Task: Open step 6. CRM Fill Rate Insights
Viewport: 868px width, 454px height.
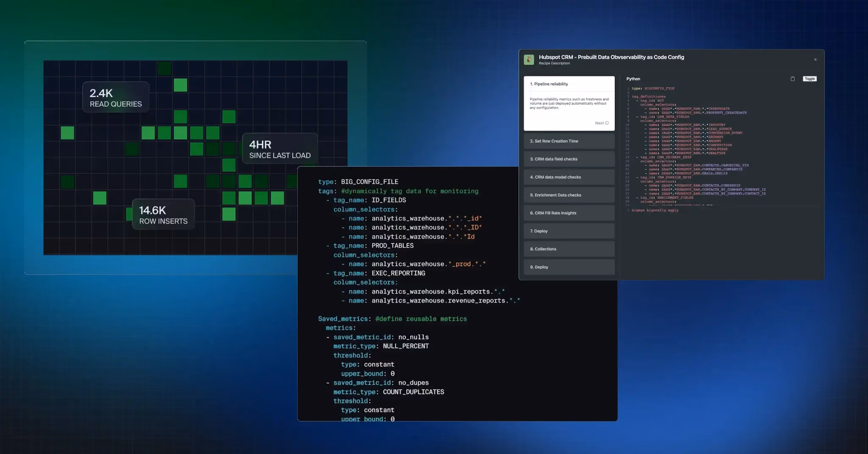Action: [569, 213]
